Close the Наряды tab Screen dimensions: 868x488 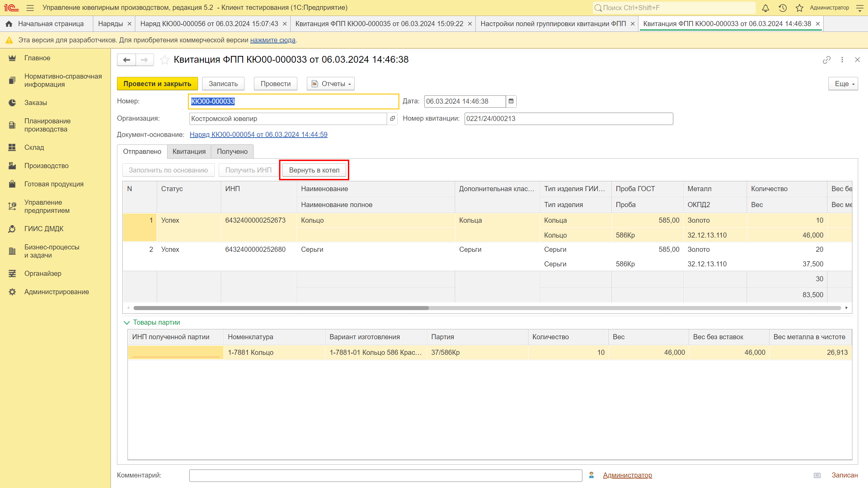[x=129, y=24]
